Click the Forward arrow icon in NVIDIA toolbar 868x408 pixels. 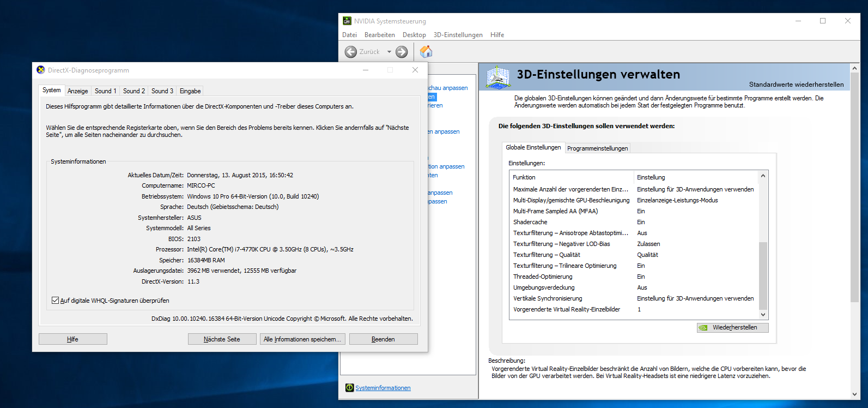[x=402, y=52]
